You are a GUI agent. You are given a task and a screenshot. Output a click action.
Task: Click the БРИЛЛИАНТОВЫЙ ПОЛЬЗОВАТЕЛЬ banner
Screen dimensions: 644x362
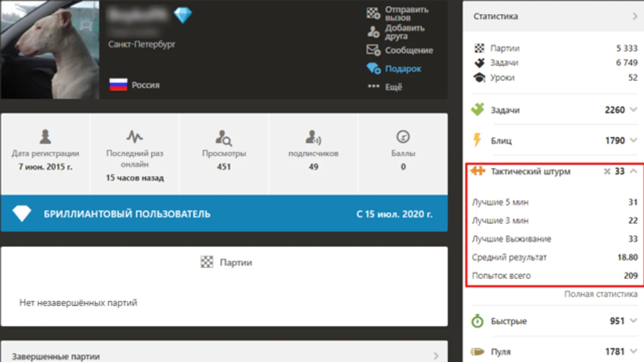224,213
